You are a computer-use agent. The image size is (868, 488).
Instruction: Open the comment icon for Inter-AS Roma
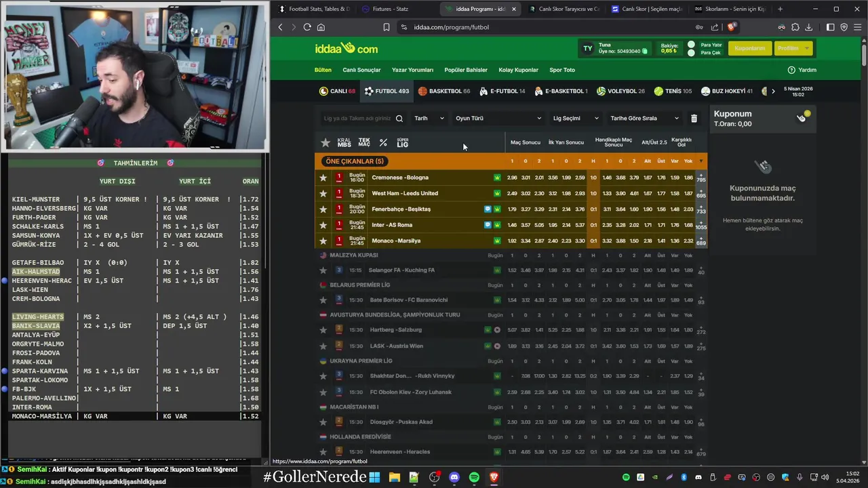[x=488, y=225]
